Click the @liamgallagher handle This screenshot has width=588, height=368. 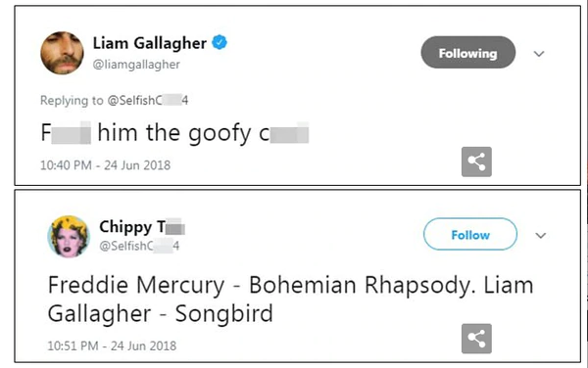coord(136,65)
